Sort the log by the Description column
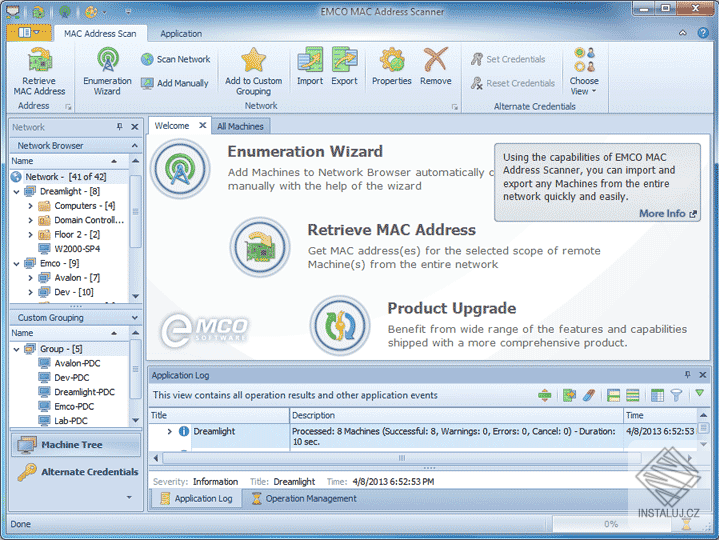 456,415
